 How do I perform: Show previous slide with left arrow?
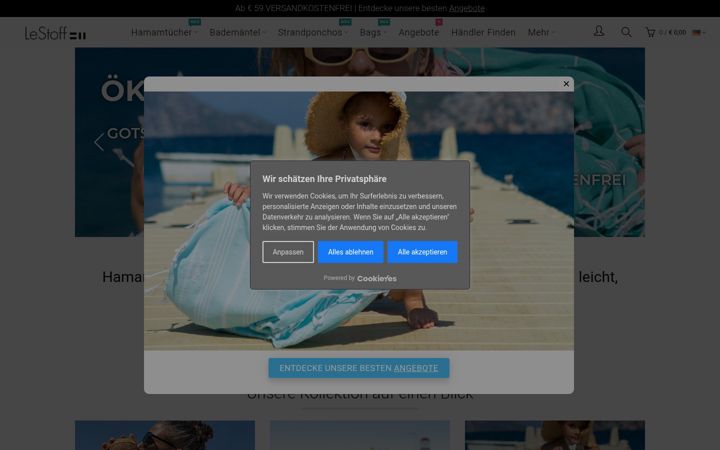tap(99, 142)
